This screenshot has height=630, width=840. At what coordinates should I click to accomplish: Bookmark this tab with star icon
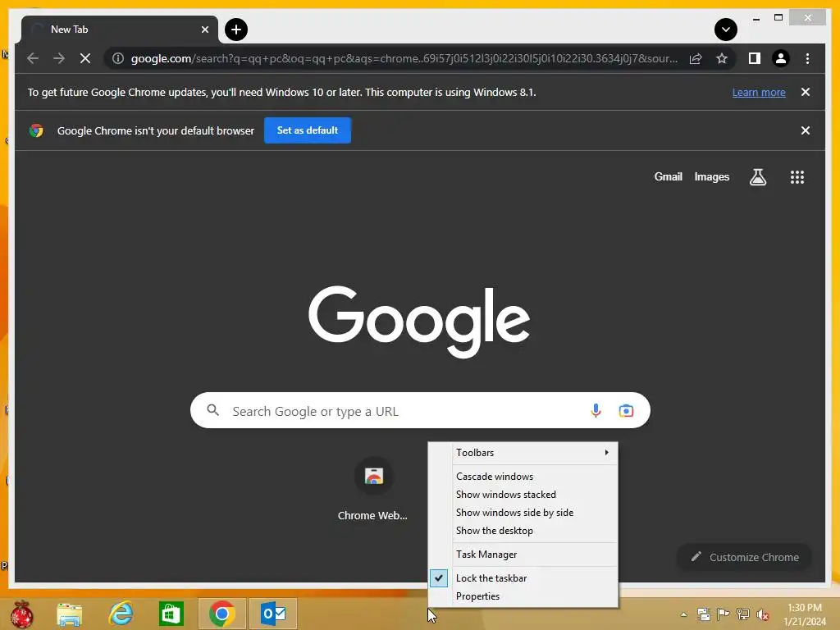(x=722, y=58)
